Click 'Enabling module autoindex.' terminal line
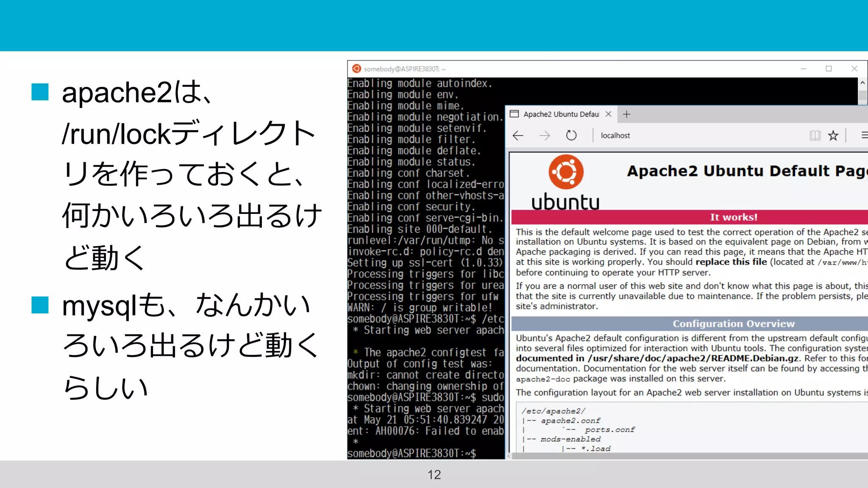This screenshot has width=868, height=488. pos(420,83)
